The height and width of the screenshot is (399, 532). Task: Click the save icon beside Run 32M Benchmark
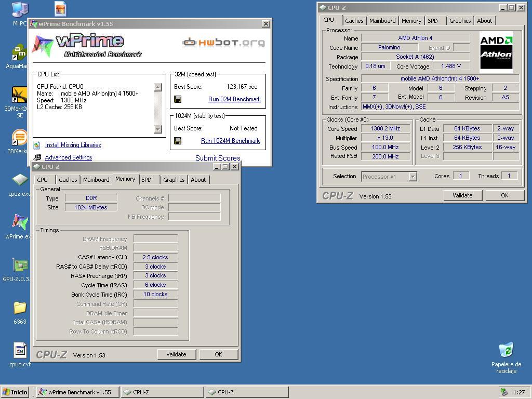click(178, 99)
